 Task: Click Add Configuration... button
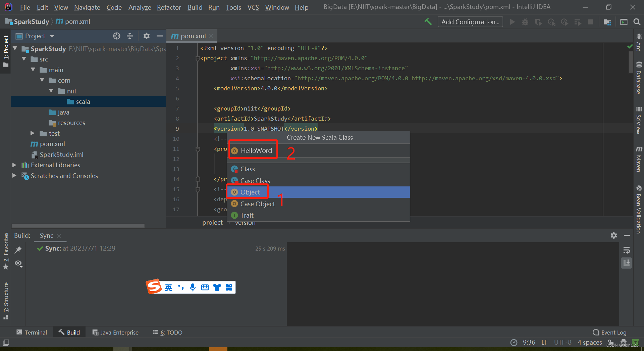pyautogui.click(x=470, y=22)
